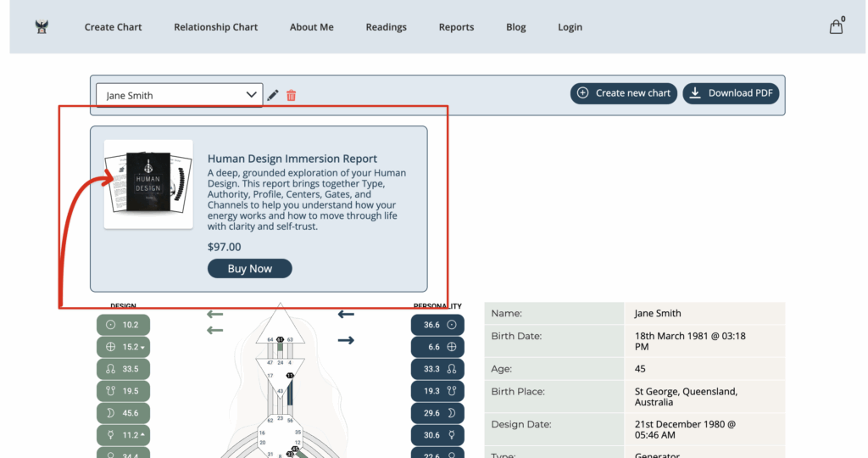Click Design Sun 10.2 planet pill
868x458 pixels.
(x=123, y=325)
